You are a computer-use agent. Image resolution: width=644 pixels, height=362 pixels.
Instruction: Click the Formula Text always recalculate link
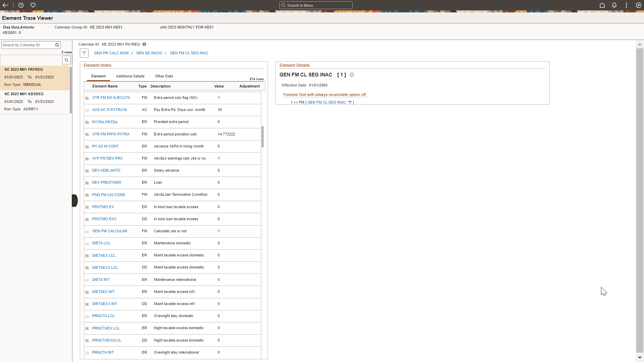pos(325,94)
